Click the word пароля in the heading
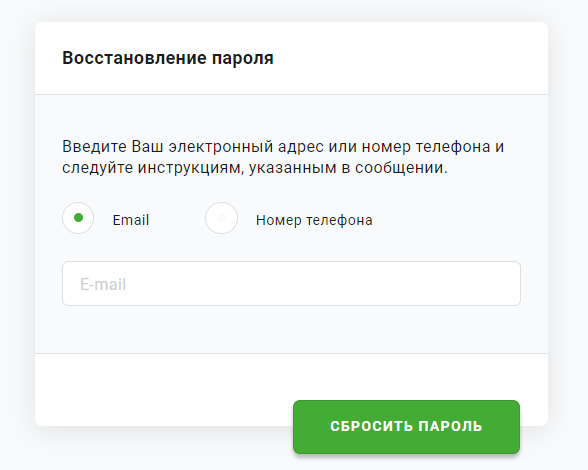 coord(243,59)
